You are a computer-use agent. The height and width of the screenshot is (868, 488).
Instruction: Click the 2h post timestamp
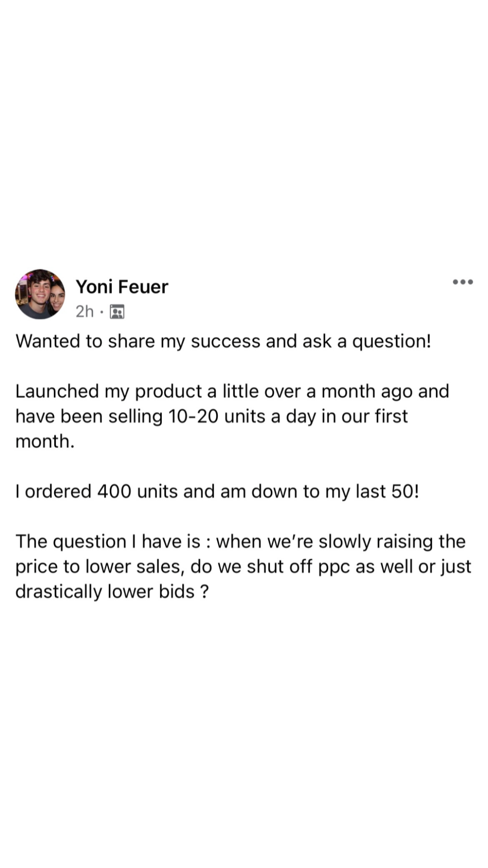coord(84,312)
